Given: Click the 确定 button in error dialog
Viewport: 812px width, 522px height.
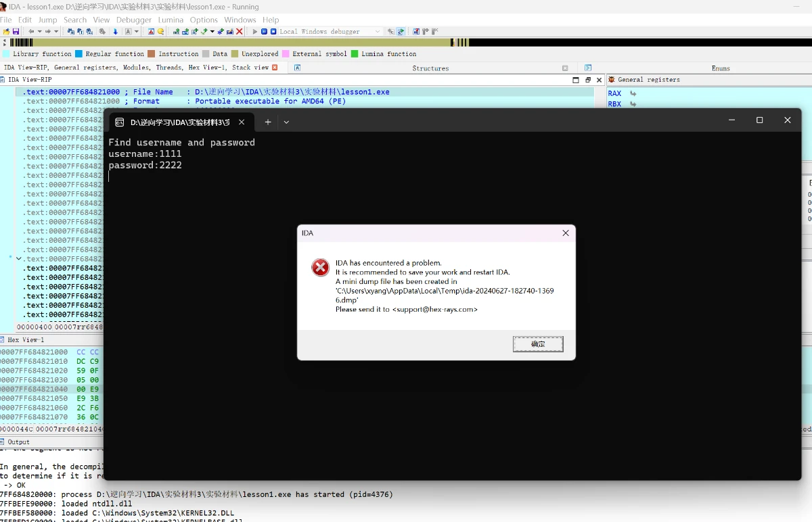Looking at the screenshot, I should coord(537,344).
